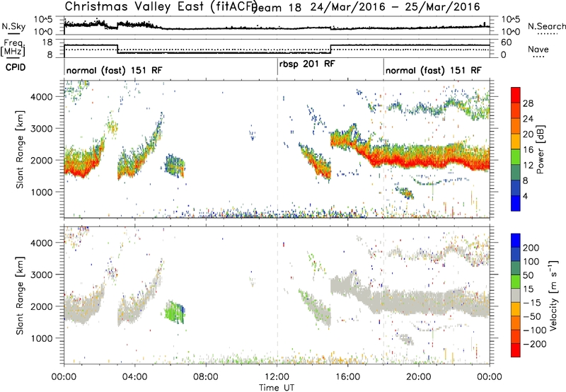Select 'Slant Range [km]' label of the power panel
This screenshot has width=566, height=392.
click(20, 149)
